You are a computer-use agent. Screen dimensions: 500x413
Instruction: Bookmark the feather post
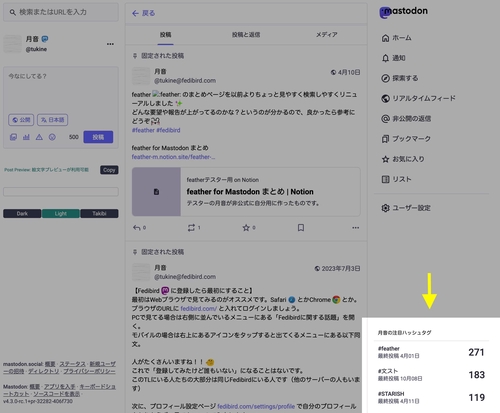tap(301, 228)
